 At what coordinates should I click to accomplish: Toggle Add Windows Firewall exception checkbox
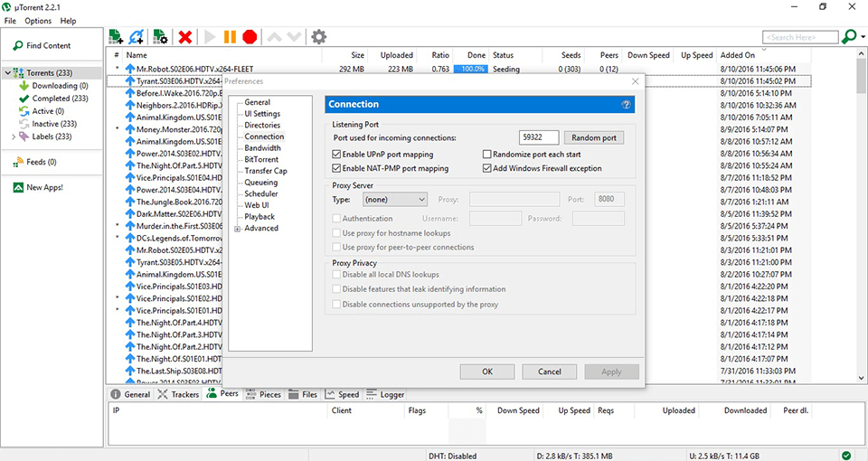487,168
